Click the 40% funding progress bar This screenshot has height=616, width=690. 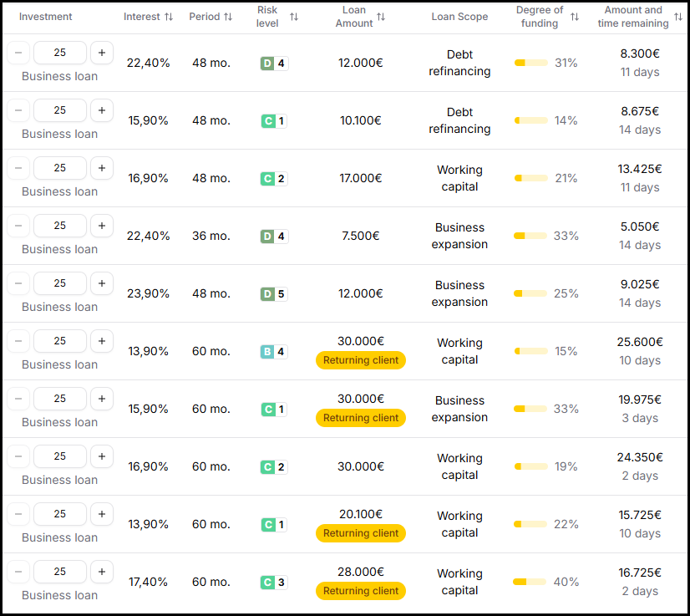click(530, 582)
